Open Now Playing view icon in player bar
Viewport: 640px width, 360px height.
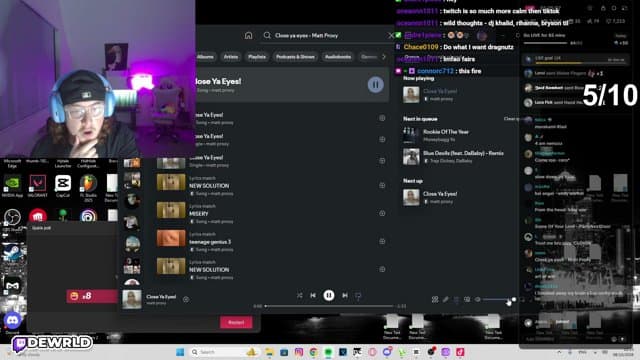(x=435, y=300)
